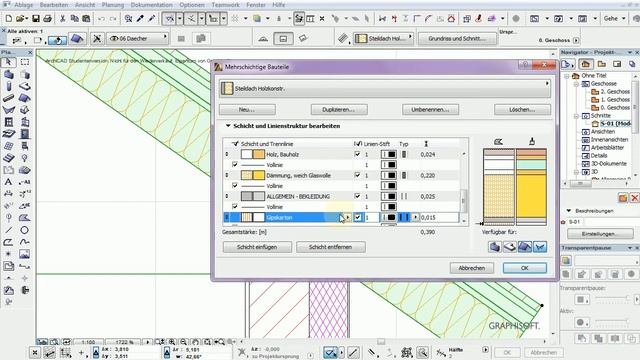Image resolution: width=640 pixels, height=360 pixels.
Task: Open the Dokumentation menu
Action: [x=151, y=5]
